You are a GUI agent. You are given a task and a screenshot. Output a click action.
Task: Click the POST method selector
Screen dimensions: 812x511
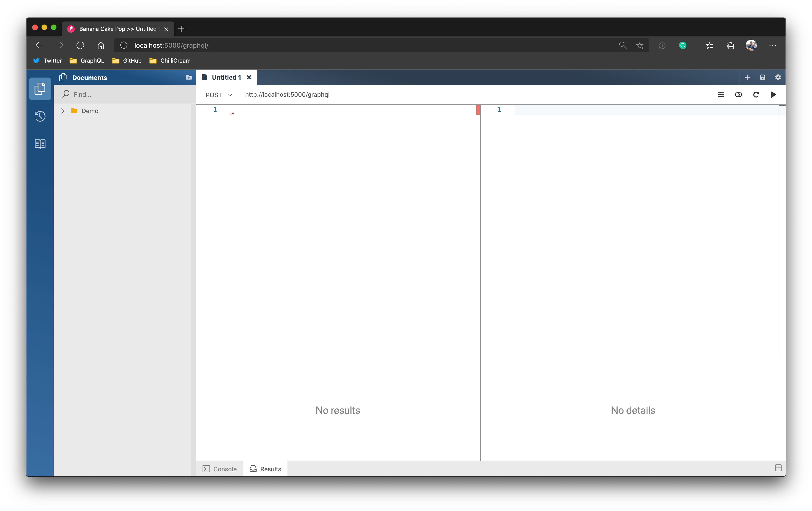[218, 94]
